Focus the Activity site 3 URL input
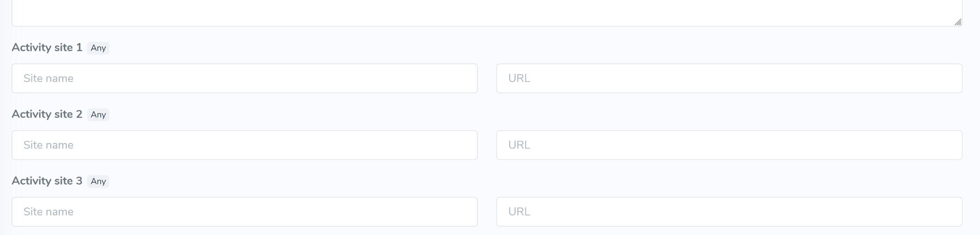980x235 pixels. [x=729, y=212]
